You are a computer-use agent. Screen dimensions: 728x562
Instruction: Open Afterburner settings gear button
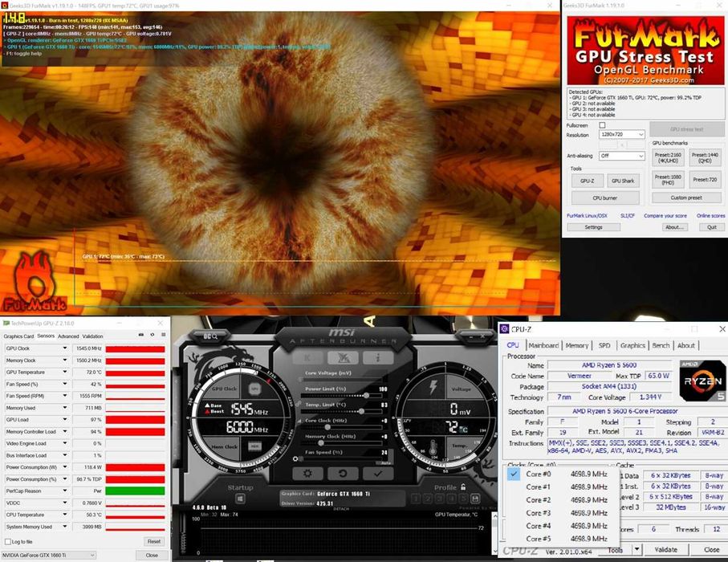click(x=307, y=474)
